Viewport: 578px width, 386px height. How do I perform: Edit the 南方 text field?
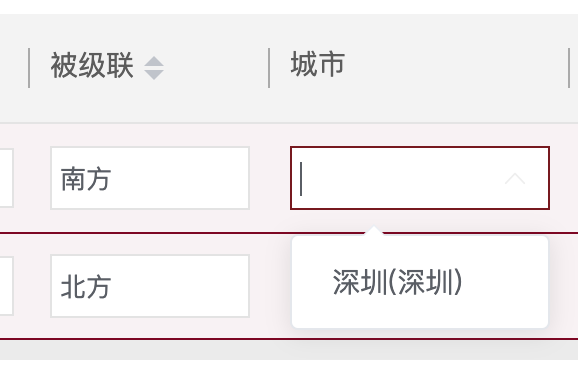(x=150, y=178)
